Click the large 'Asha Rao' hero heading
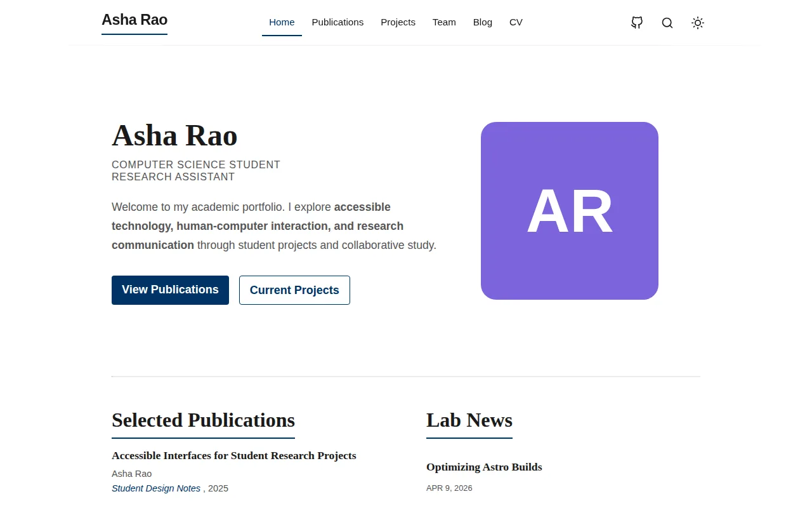The image size is (812, 508). coord(174,135)
